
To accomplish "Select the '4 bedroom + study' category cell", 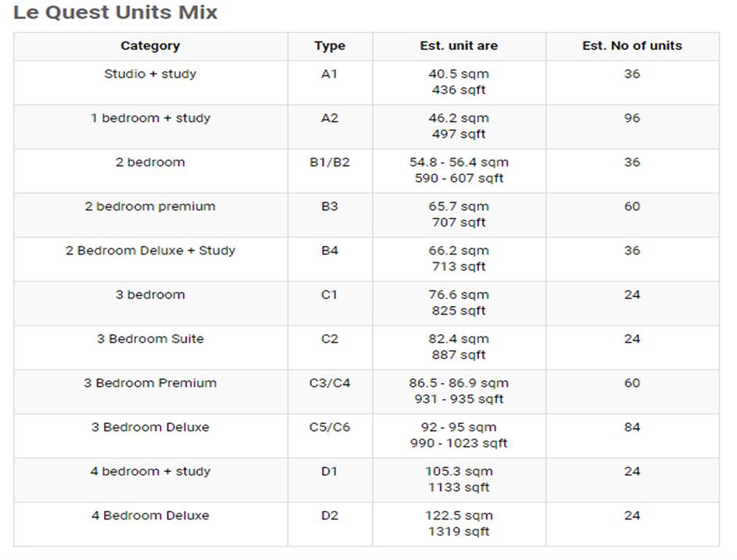I will pos(150,472).
